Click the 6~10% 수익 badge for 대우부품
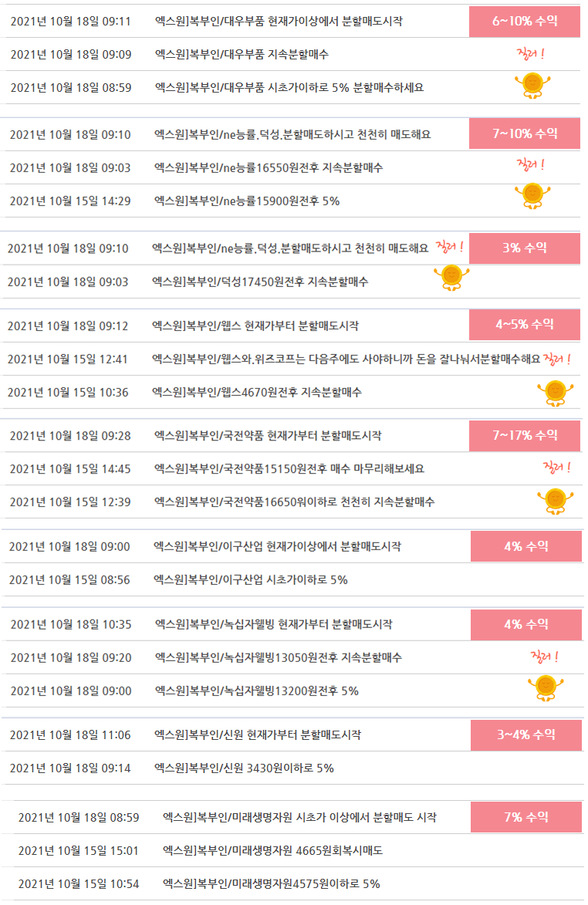Viewport: 588px width, 905px height. pos(525,22)
